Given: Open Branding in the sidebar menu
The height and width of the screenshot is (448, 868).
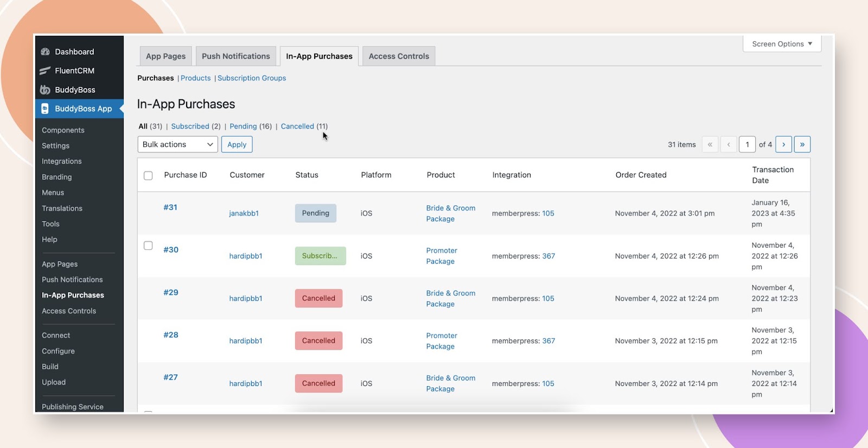Looking at the screenshot, I should 56,177.
